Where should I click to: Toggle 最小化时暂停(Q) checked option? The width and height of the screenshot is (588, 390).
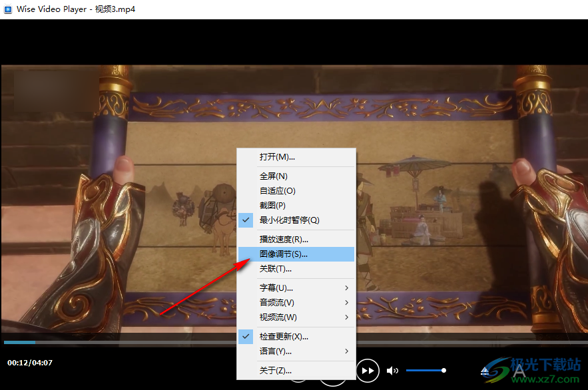click(296, 220)
